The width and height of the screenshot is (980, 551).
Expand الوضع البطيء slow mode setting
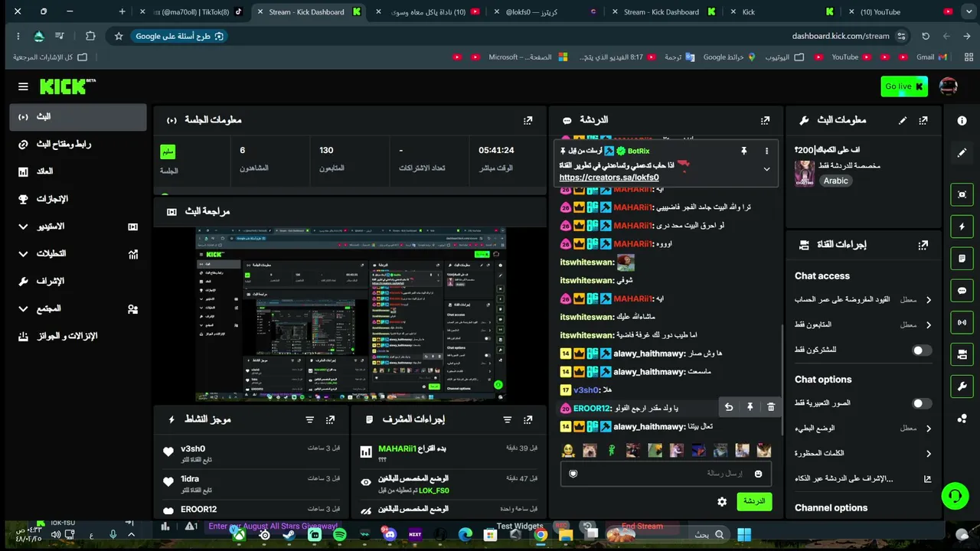(x=863, y=428)
